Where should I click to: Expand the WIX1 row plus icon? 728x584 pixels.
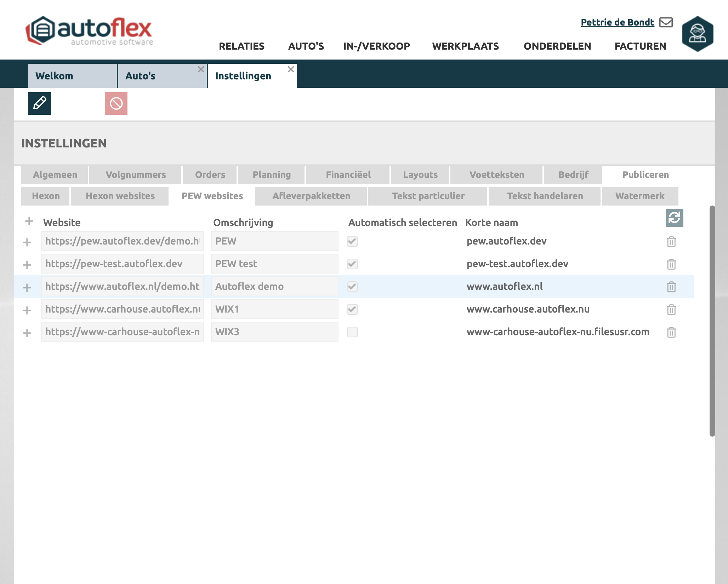click(x=27, y=310)
